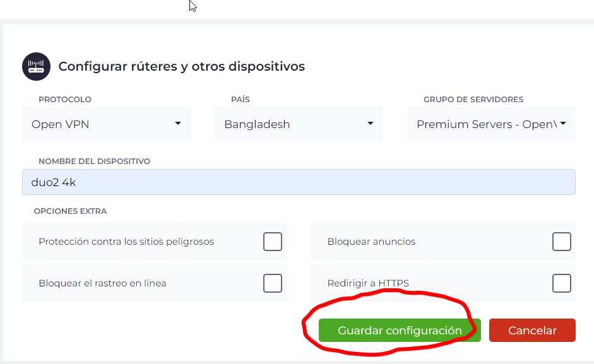The height and width of the screenshot is (364, 594).
Task: Click the PROTOCOLO field label
Action: click(x=65, y=100)
